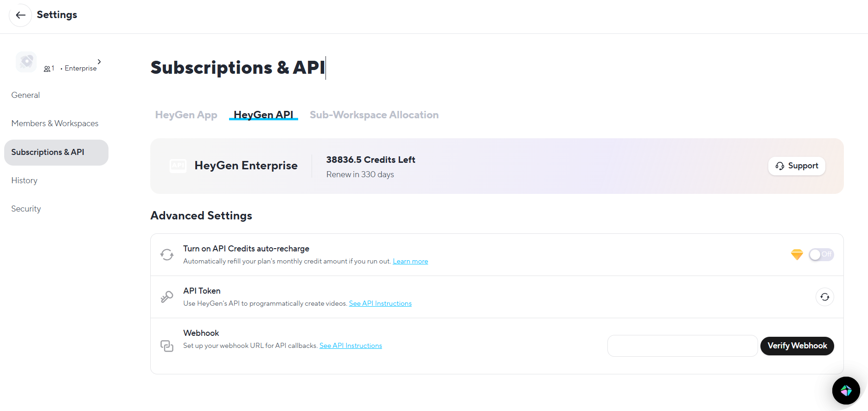
Task: Open the workspace avatar icon
Action: pyautogui.click(x=26, y=62)
